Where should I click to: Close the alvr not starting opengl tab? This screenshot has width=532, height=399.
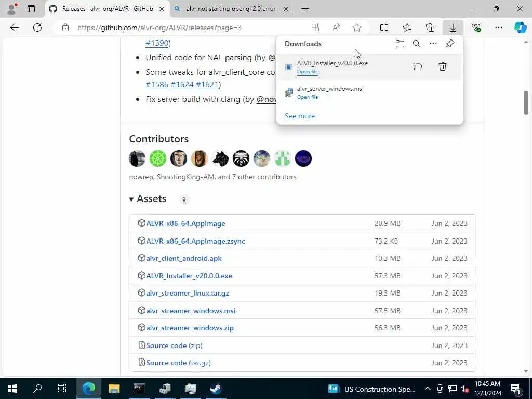click(x=286, y=9)
